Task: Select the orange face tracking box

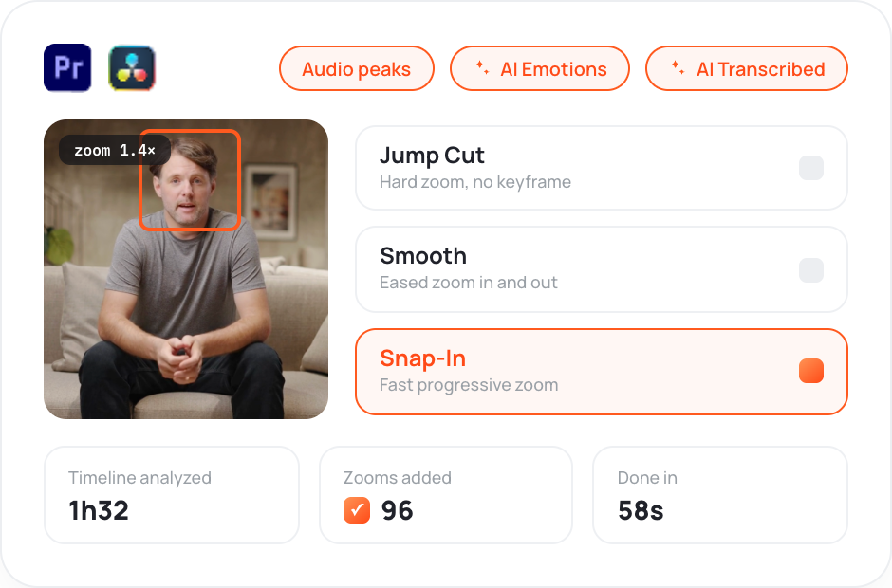Action: [190, 179]
